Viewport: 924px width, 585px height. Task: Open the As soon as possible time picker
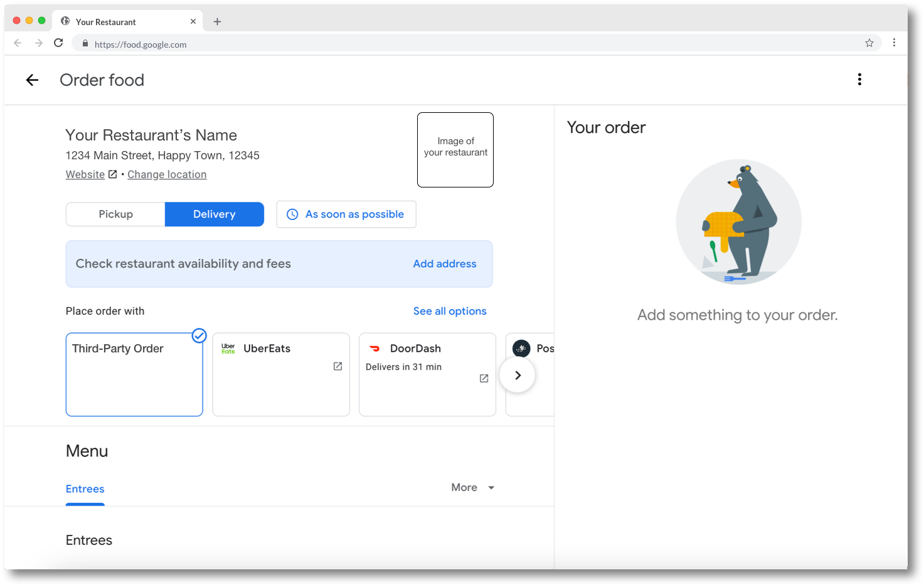pos(346,214)
